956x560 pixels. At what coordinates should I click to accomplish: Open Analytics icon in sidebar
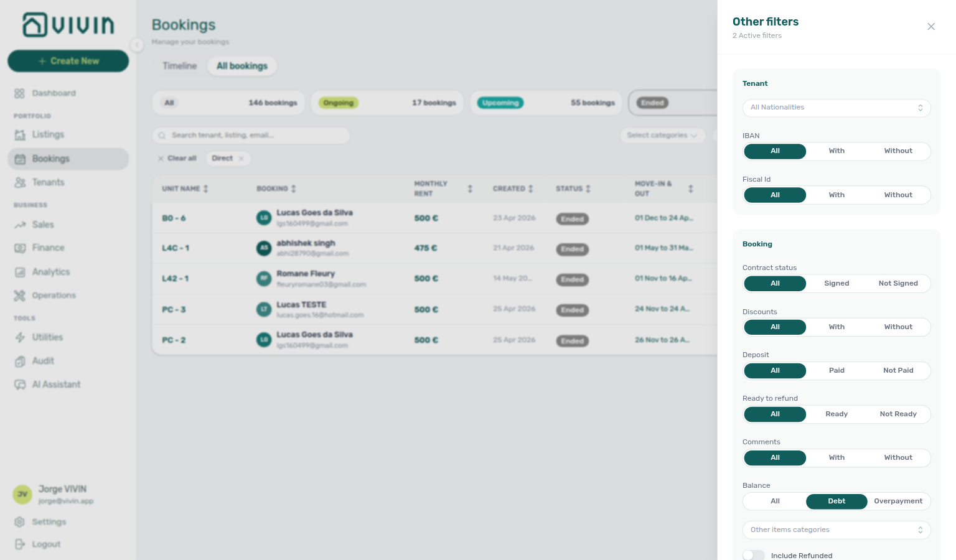tap(20, 272)
